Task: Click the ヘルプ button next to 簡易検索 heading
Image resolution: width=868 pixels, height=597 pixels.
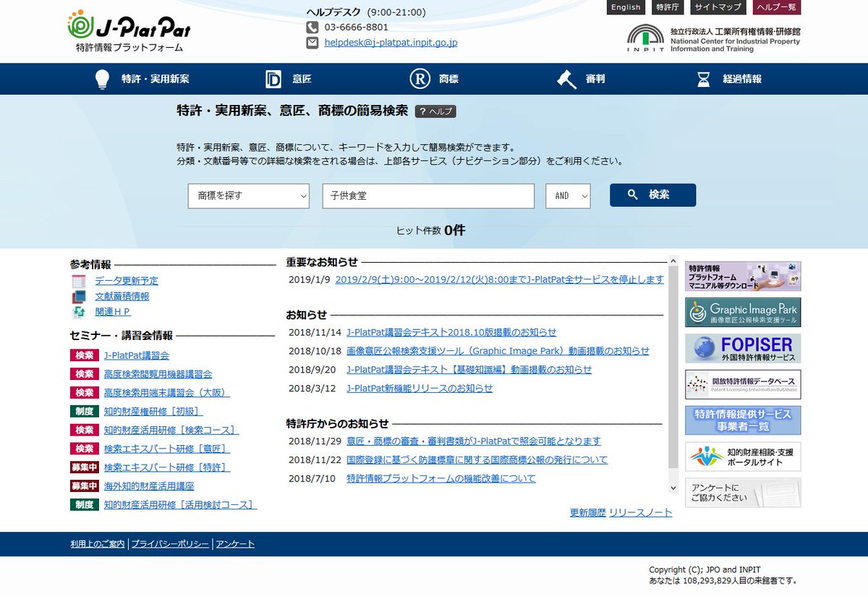Action: click(435, 111)
